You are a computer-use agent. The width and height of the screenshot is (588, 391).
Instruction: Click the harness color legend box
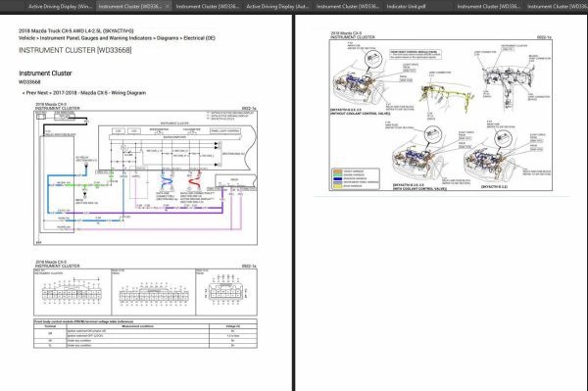click(x=356, y=178)
